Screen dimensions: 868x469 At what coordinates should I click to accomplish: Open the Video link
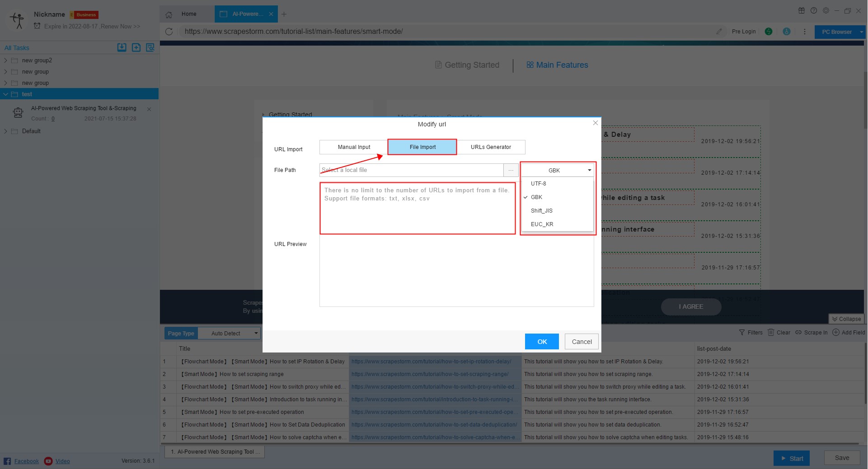click(x=63, y=461)
